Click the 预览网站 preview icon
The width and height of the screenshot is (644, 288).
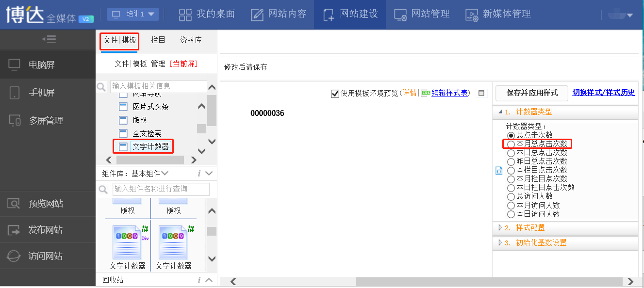click(x=15, y=204)
